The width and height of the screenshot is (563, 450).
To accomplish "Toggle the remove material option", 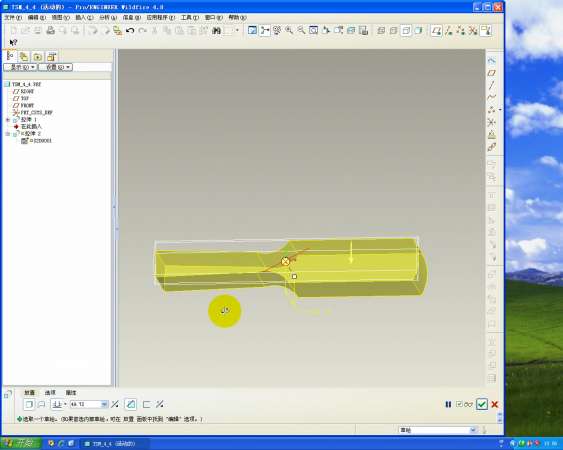I will pos(131,404).
